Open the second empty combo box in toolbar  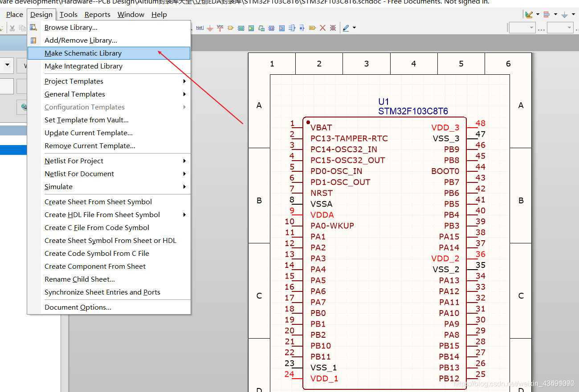coord(560,28)
